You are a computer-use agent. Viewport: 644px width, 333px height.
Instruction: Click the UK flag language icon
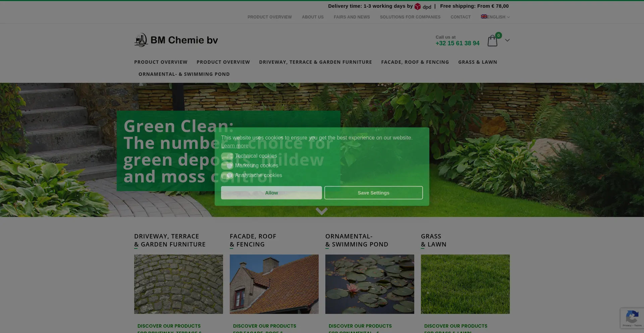pyautogui.click(x=484, y=16)
